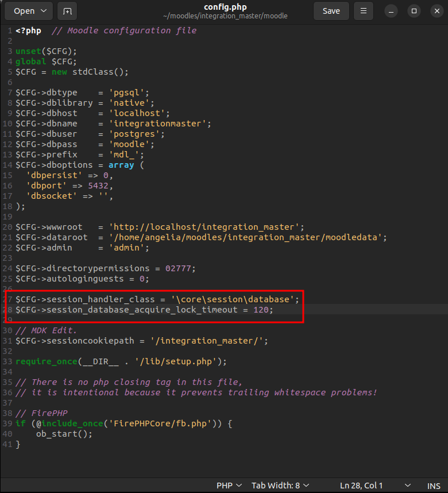
Task: Click 'FirePHPCore/fb.php' string on line 39
Action: 160,423
